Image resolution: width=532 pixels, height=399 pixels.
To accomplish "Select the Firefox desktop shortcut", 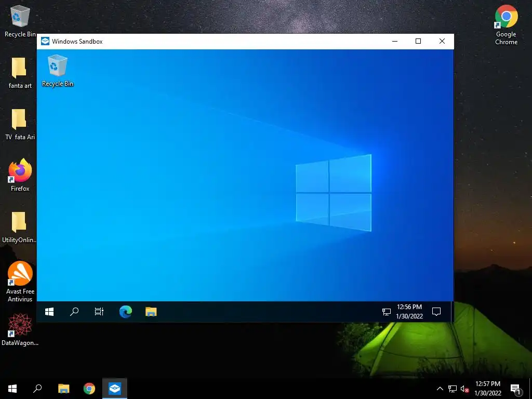I will [20, 176].
